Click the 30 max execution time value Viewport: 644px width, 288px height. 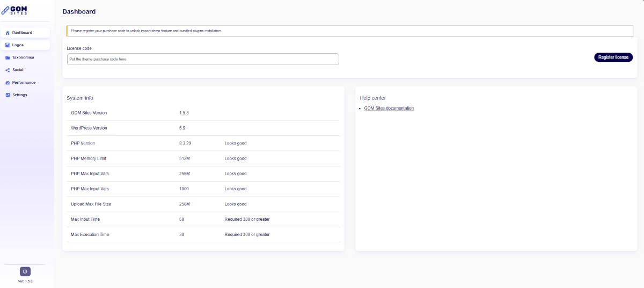pos(181,234)
